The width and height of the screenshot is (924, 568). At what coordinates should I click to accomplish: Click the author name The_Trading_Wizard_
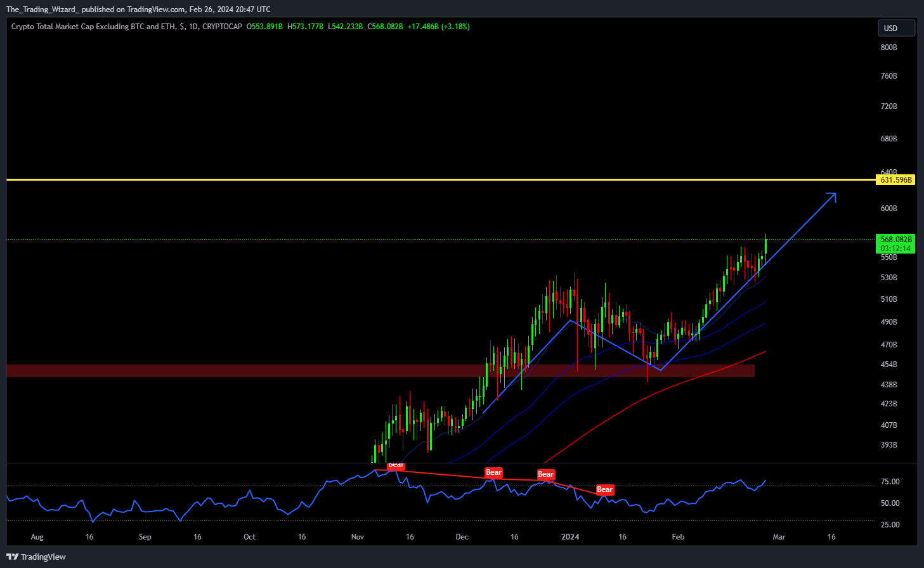[42, 10]
